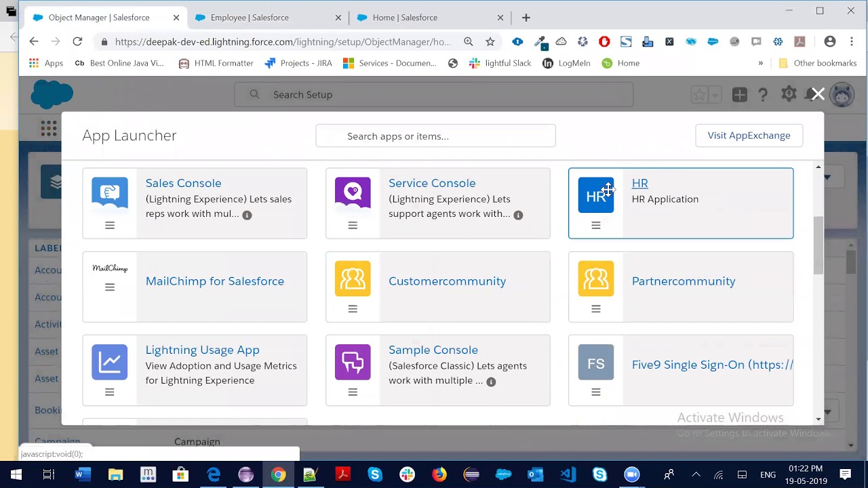Click the Sample Console purple chat icon

coord(353,362)
